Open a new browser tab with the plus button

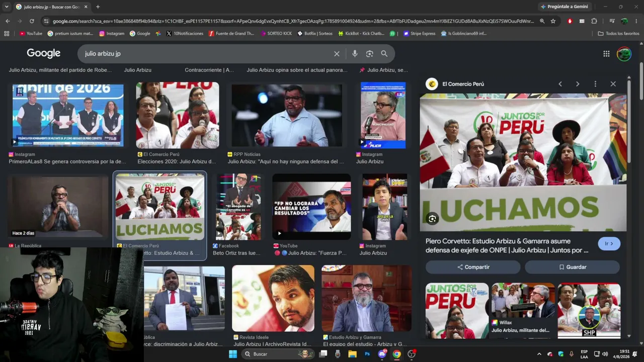pos(98,7)
